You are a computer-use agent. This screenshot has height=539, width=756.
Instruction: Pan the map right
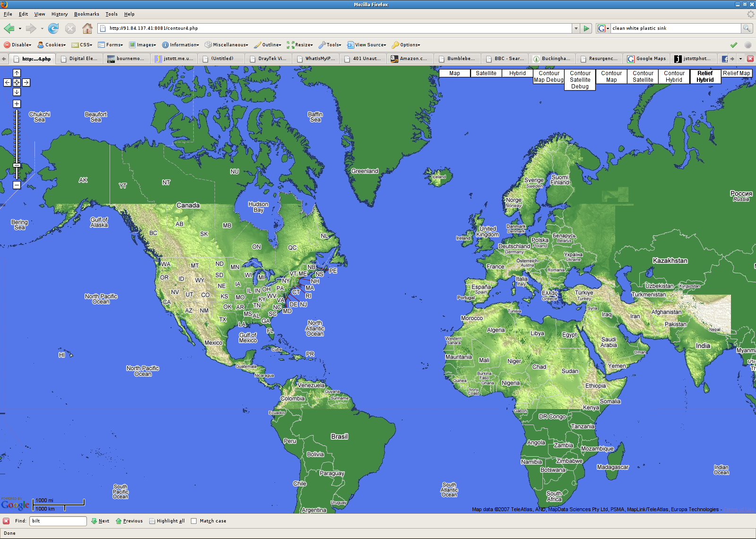(26, 82)
